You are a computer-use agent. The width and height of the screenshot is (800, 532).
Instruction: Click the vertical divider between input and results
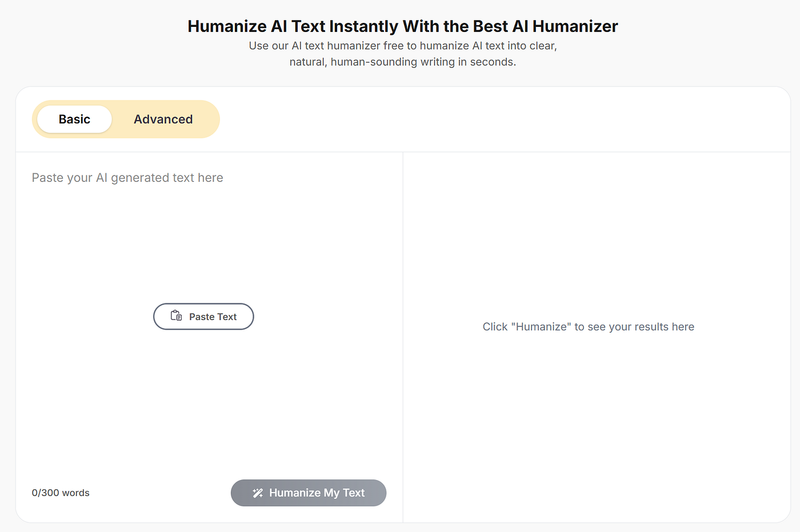(403, 337)
